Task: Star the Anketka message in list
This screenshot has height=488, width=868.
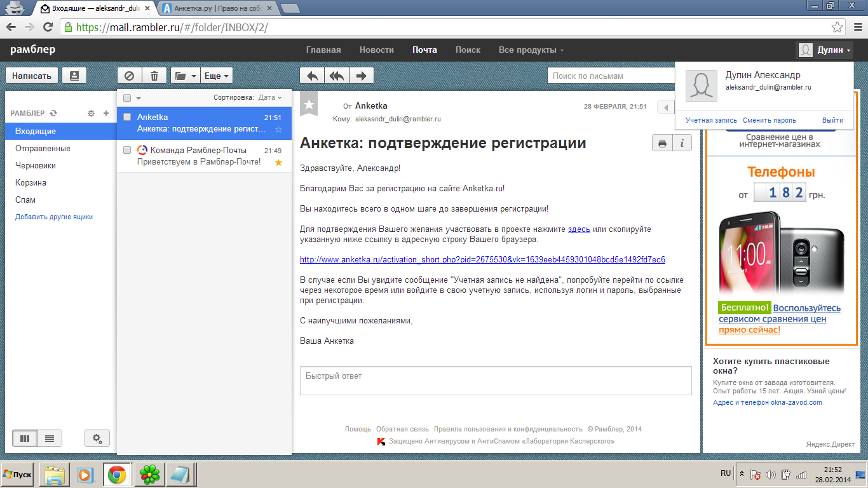Action: point(278,130)
